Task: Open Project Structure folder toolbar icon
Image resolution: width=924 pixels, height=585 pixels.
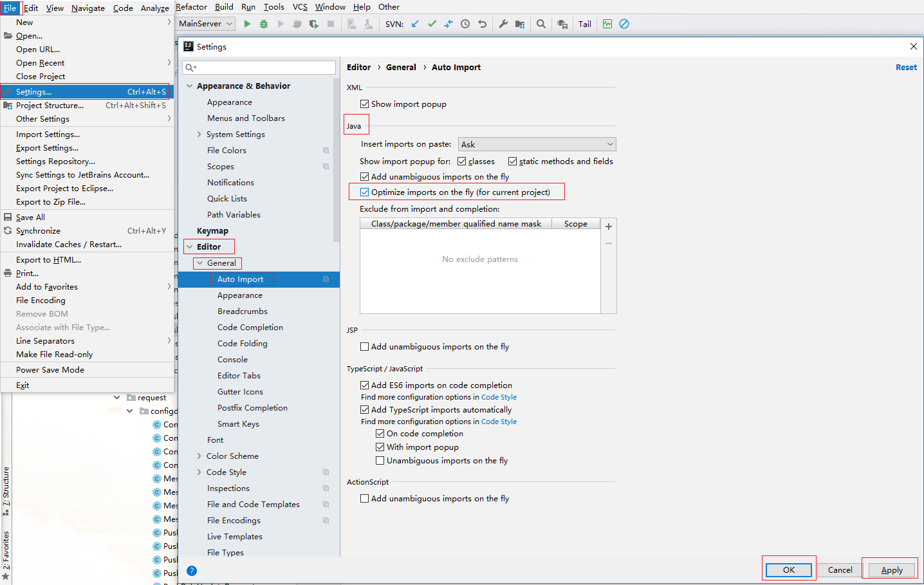Action: tap(520, 24)
